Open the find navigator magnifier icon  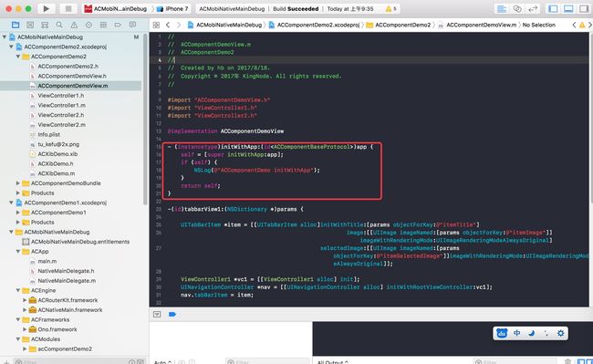tap(59, 25)
